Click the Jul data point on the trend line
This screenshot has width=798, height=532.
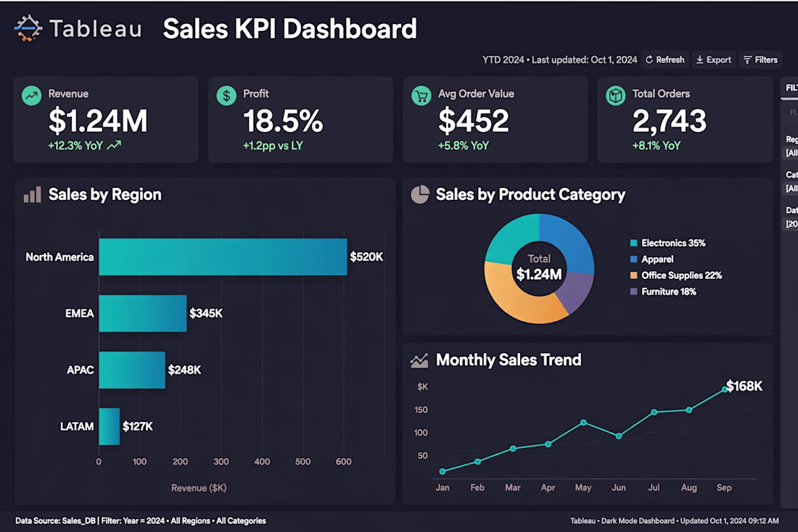(654, 412)
